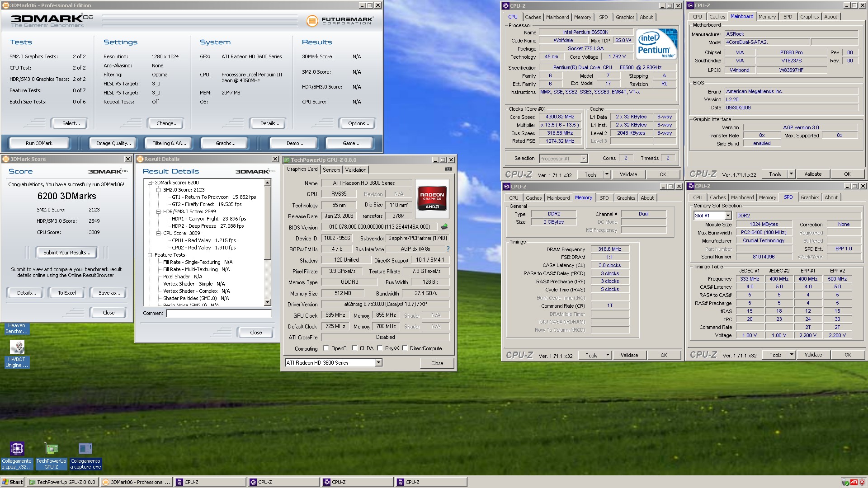Switch to the Sensors tab in GPU-Z
Viewport: 868px width, 488px height.
pos(331,170)
